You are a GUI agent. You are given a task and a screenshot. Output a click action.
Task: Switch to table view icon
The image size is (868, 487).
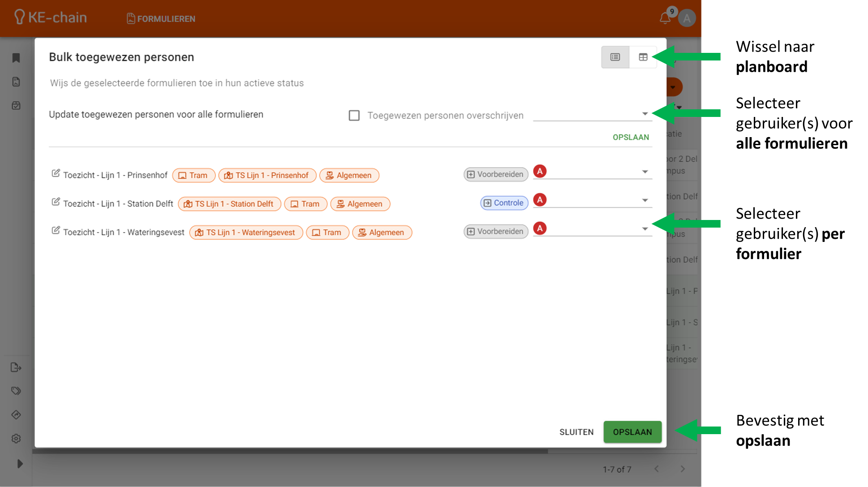(x=643, y=57)
